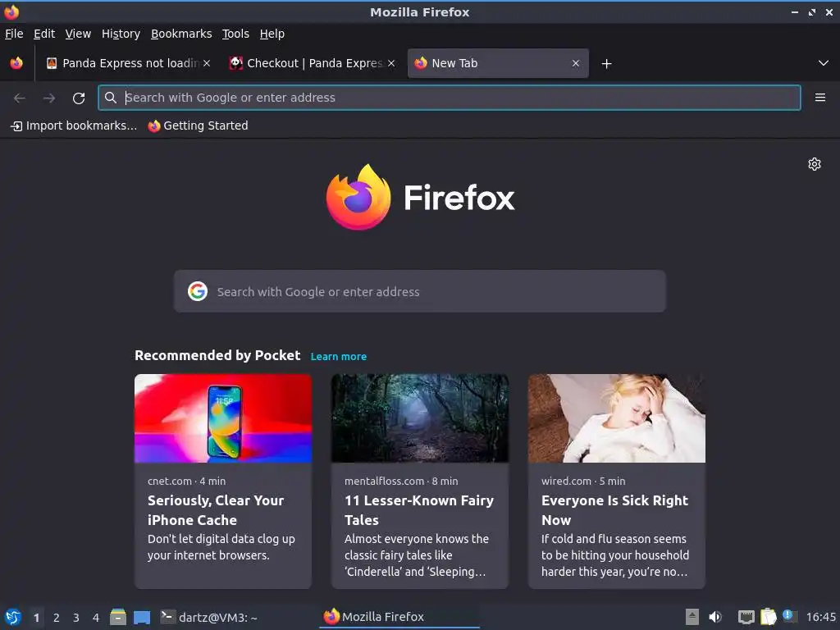Click the magnifier icon in the address bar
840x630 pixels.
(111, 98)
